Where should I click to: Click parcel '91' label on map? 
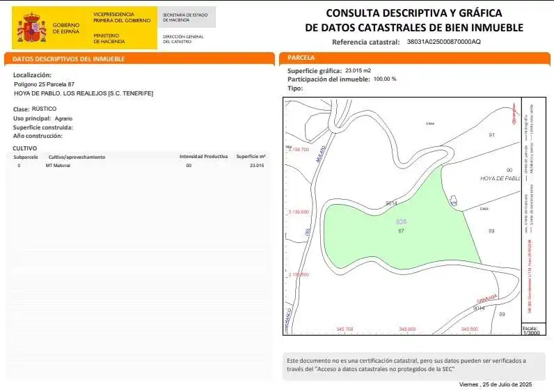click(x=492, y=135)
